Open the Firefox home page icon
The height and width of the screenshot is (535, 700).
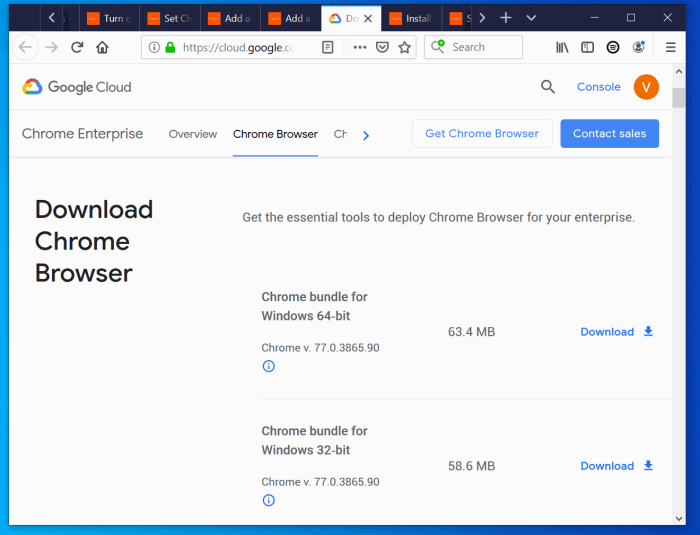103,47
